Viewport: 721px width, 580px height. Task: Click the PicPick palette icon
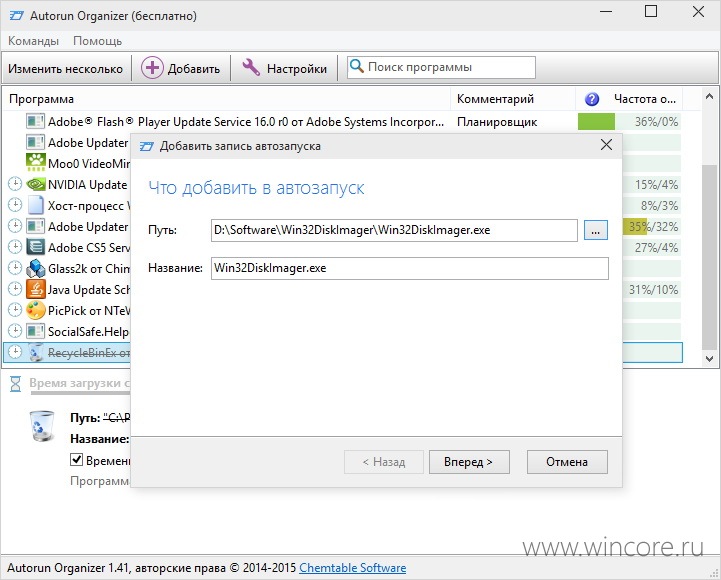click(35, 310)
